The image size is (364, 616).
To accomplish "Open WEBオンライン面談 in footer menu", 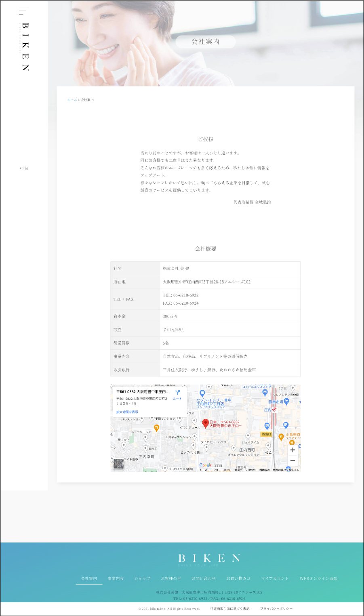I will pyautogui.click(x=318, y=578).
